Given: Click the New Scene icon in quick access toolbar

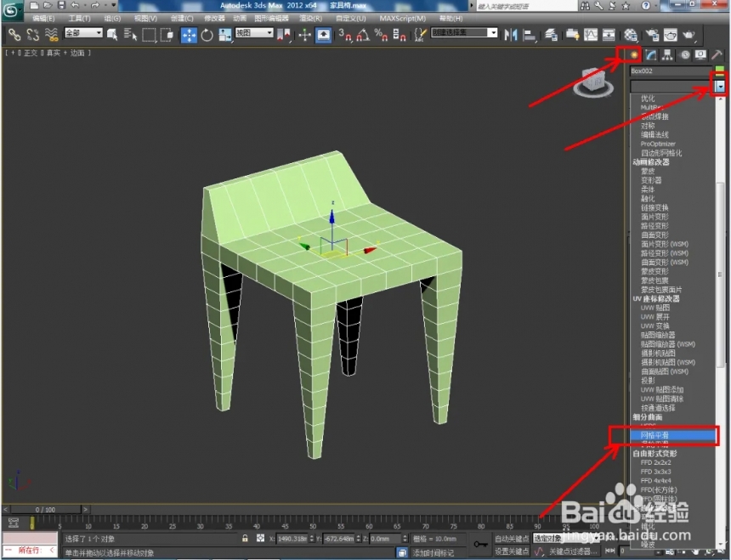Looking at the screenshot, I should [x=33, y=5].
